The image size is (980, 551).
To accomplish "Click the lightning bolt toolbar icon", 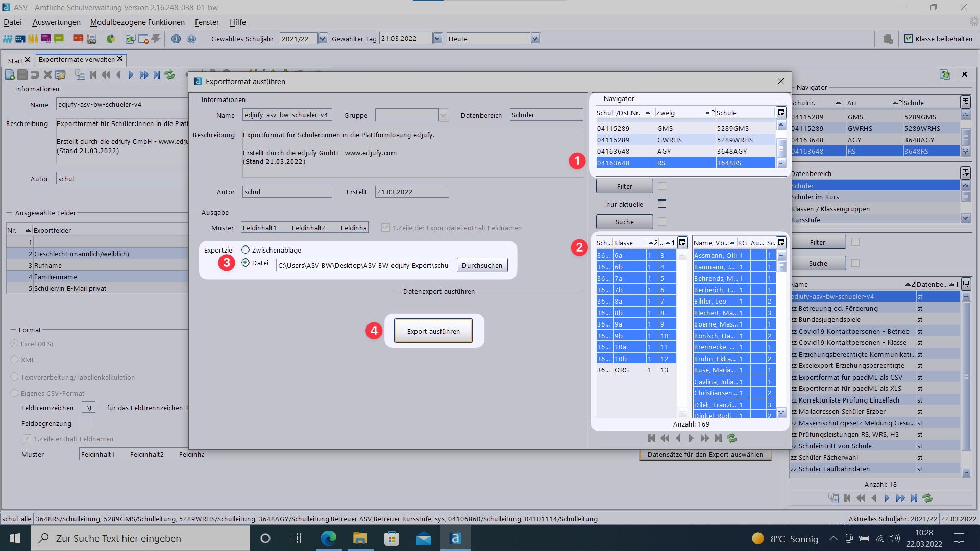I will pos(156,39).
